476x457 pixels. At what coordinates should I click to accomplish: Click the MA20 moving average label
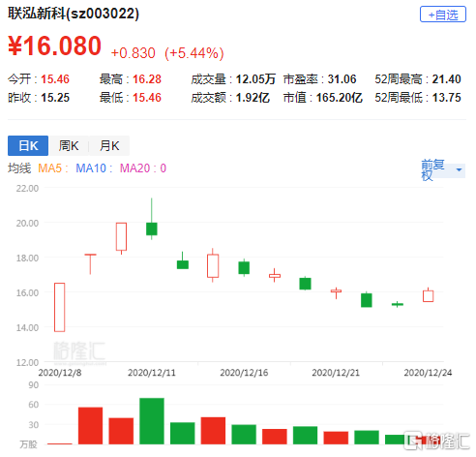point(143,168)
